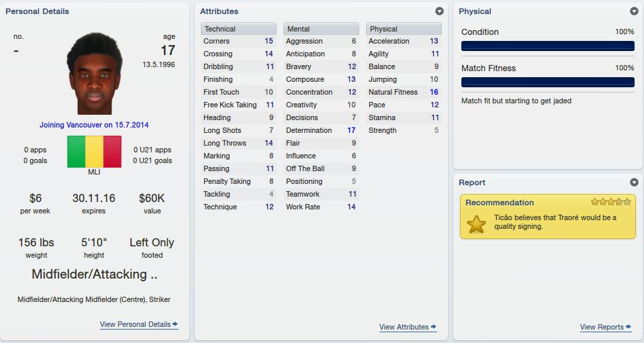Click the Match Fitness progress bar
The width and height of the screenshot is (644, 343).
coord(548,82)
